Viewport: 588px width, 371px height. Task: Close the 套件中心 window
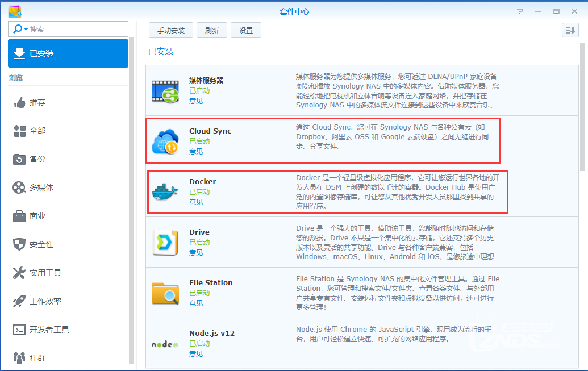tap(574, 11)
